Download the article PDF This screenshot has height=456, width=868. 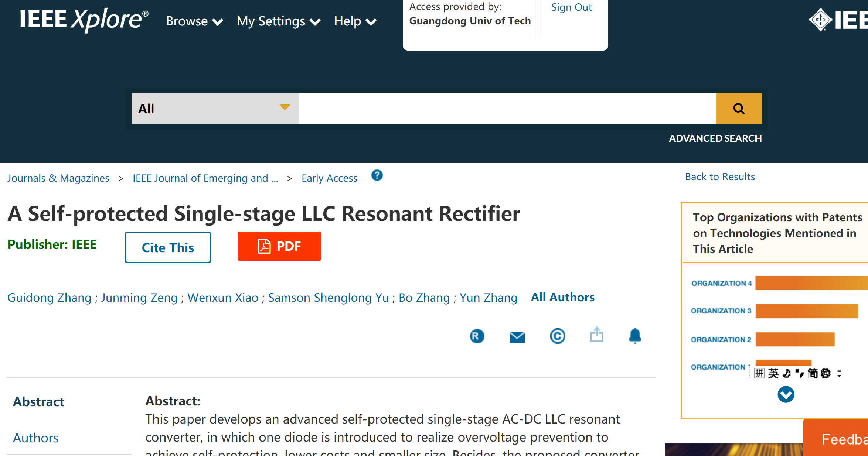click(279, 246)
